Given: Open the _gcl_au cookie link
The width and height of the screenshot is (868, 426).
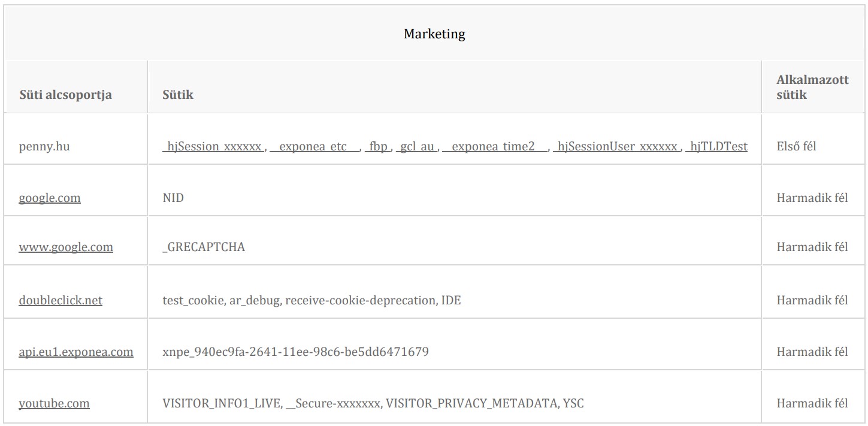Looking at the screenshot, I should coord(416,146).
